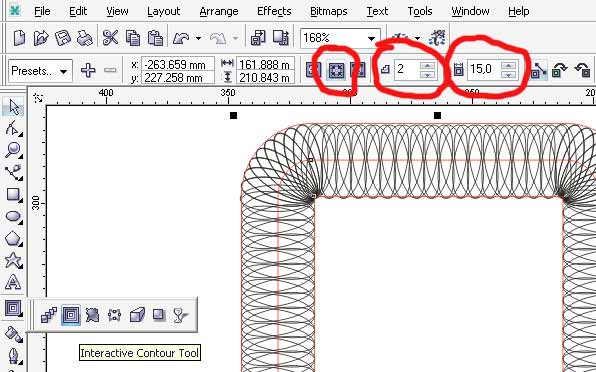
Task: Open the Tools menu
Action: pos(420,11)
